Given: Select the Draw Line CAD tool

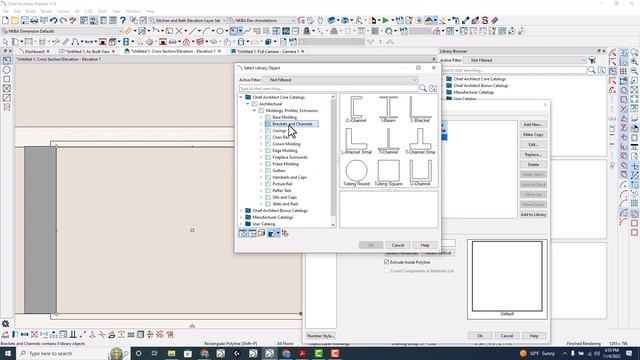Looking at the screenshot, I should click(x=193, y=31).
